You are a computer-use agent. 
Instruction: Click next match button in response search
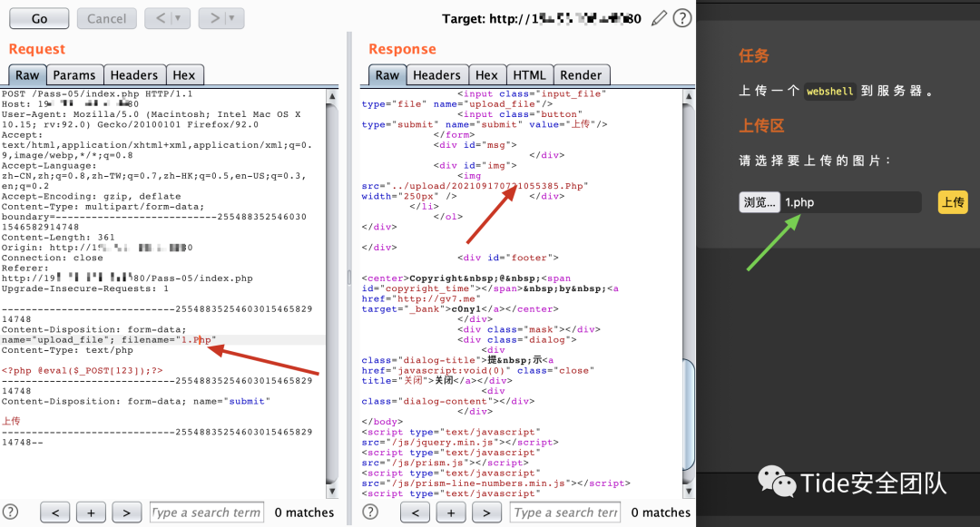click(x=486, y=512)
